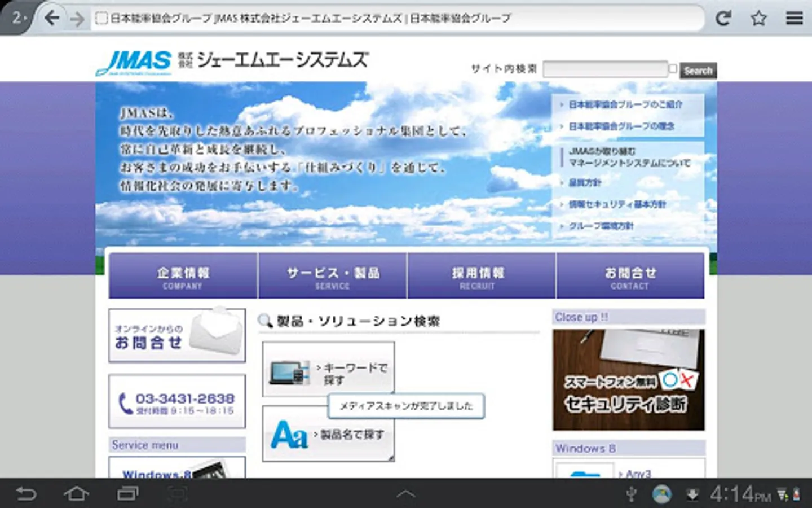
Task: Open スマートフォン無料セキュリティ診断 banner
Action: (x=629, y=380)
